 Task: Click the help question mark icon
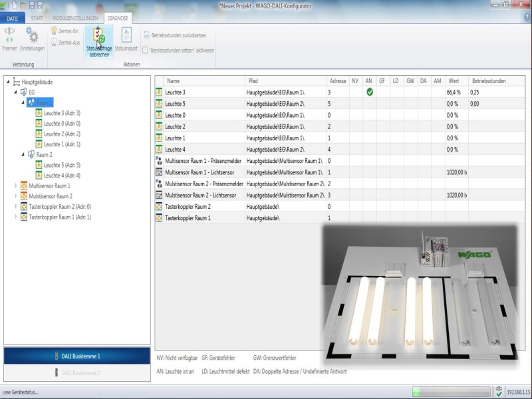coord(527,18)
